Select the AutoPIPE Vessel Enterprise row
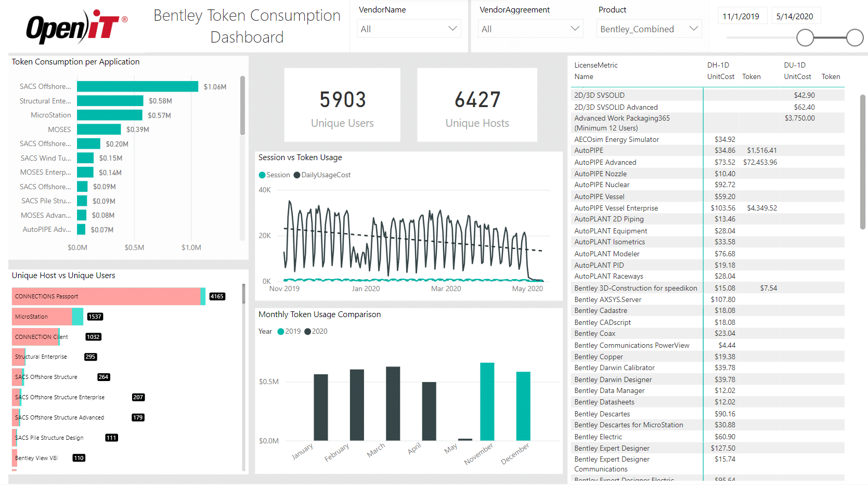 pyautogui.click(x=709, y=208)
